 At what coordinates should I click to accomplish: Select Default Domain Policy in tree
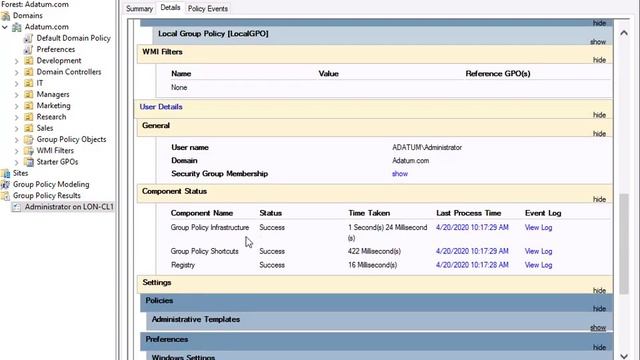pyautogui.click(x=73, y=38)
